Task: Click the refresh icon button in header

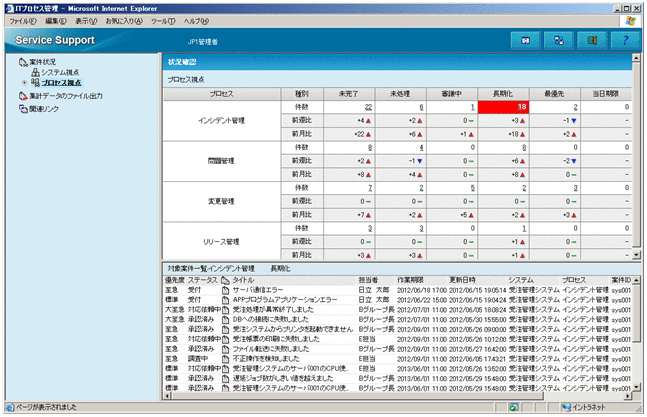Action: [526, 40]
